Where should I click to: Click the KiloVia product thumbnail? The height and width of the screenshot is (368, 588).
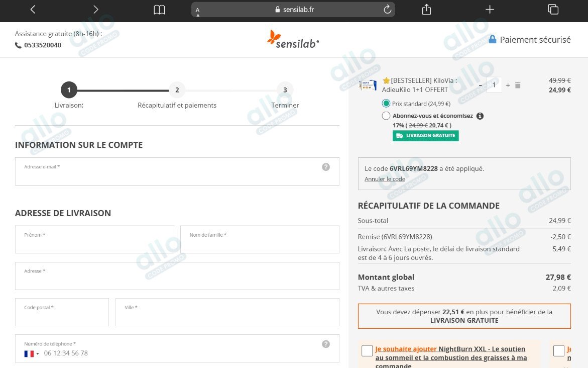tap(368, 85)
